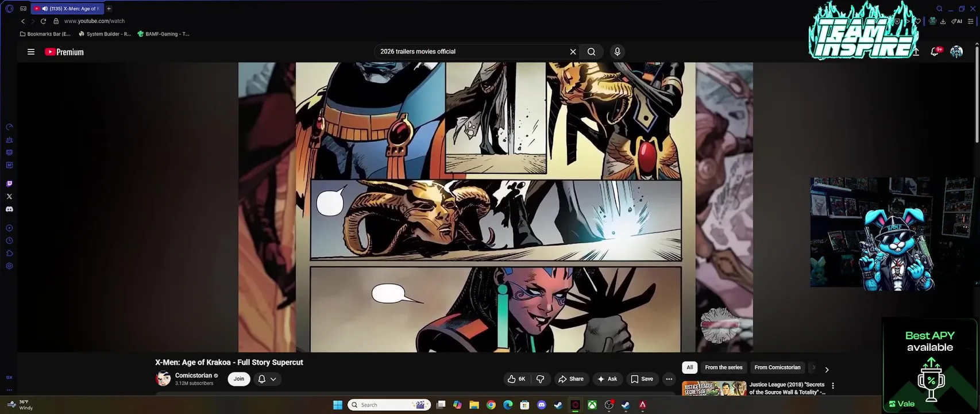The height and width of the screenshot is (414, 980).
Task: Open the Windows Start menu
Action: (338, 405)
